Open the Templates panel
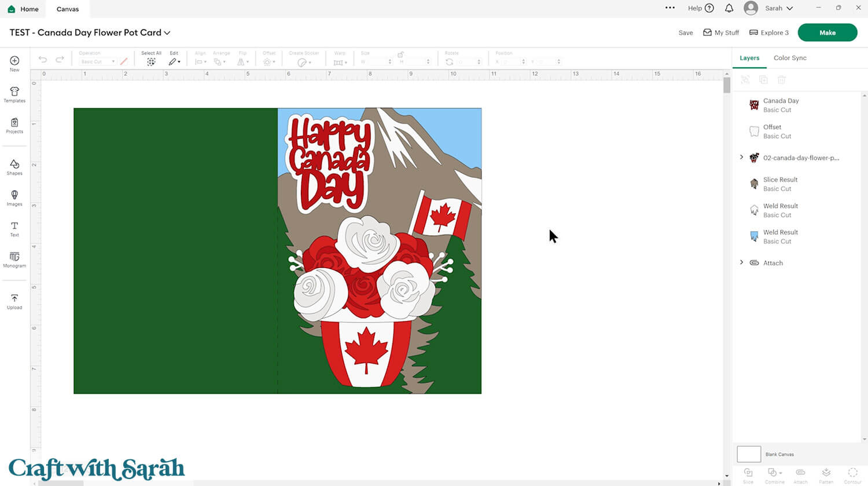 point(14,94)
